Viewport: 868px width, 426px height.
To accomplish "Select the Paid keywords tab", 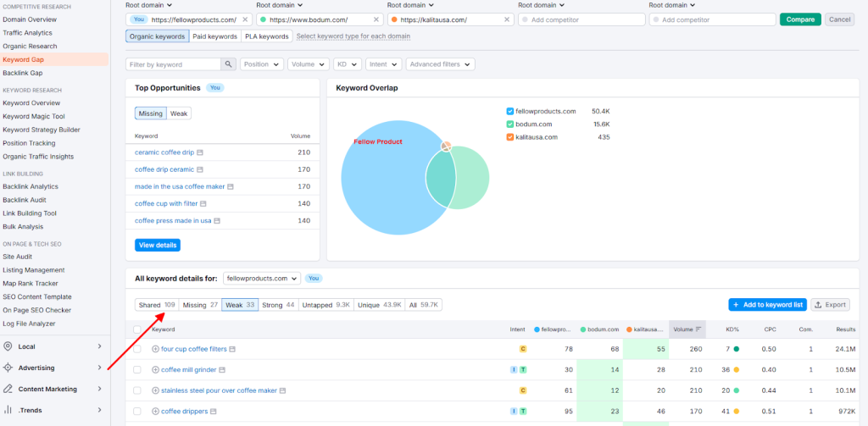I will [214, 36].
